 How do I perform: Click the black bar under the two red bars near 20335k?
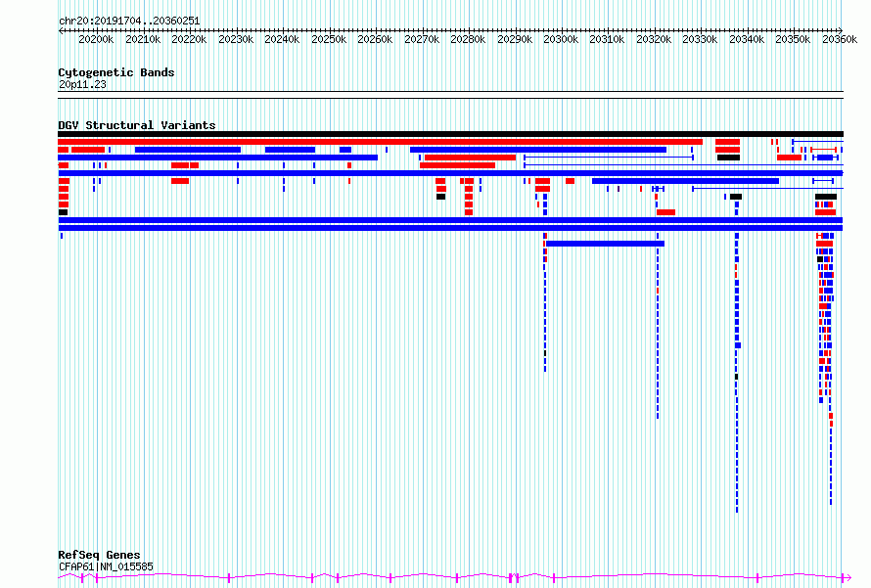click(728, 158)
